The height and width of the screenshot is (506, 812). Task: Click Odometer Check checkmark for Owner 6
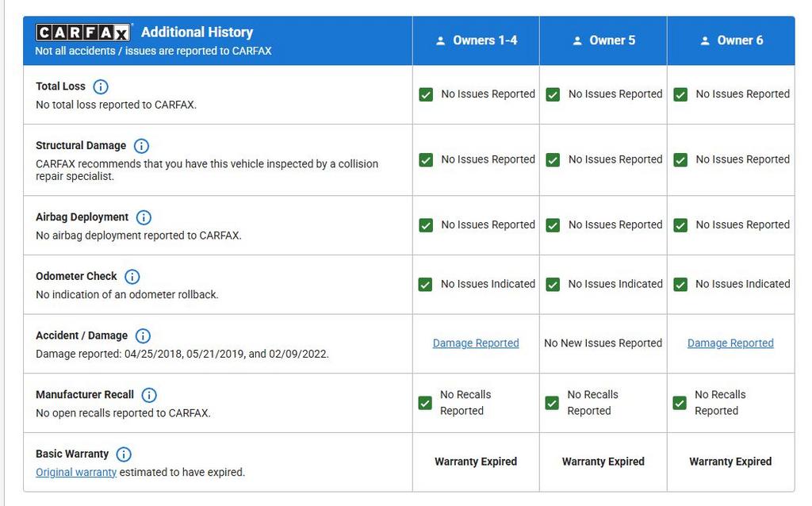click(x=680, y=285)
